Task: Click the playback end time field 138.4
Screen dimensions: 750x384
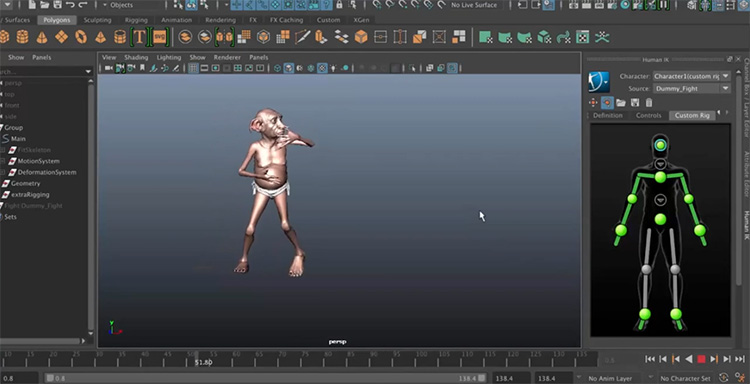Action: click(511, 378)
